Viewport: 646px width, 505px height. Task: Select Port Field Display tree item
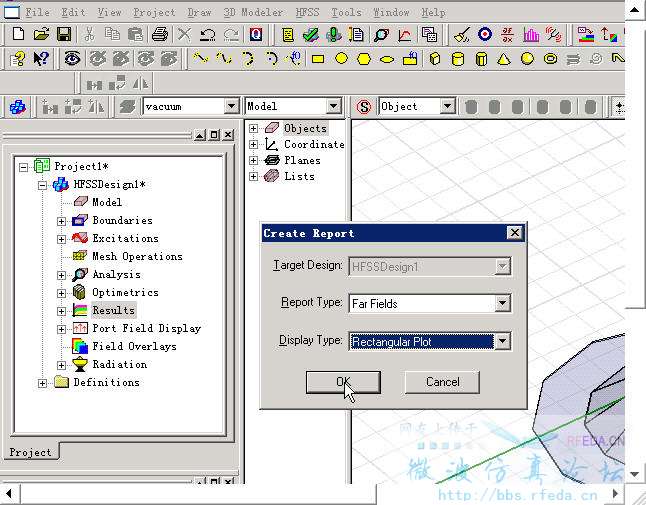point(146,328)
